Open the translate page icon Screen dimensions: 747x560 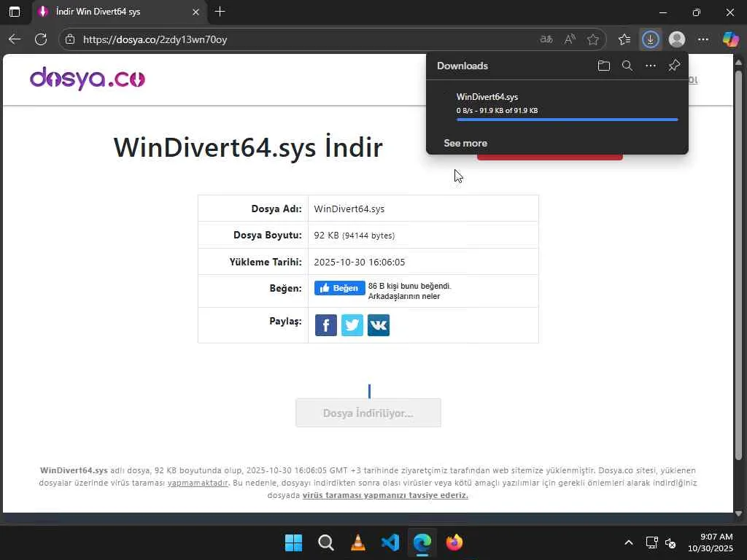tap(546, 39)
